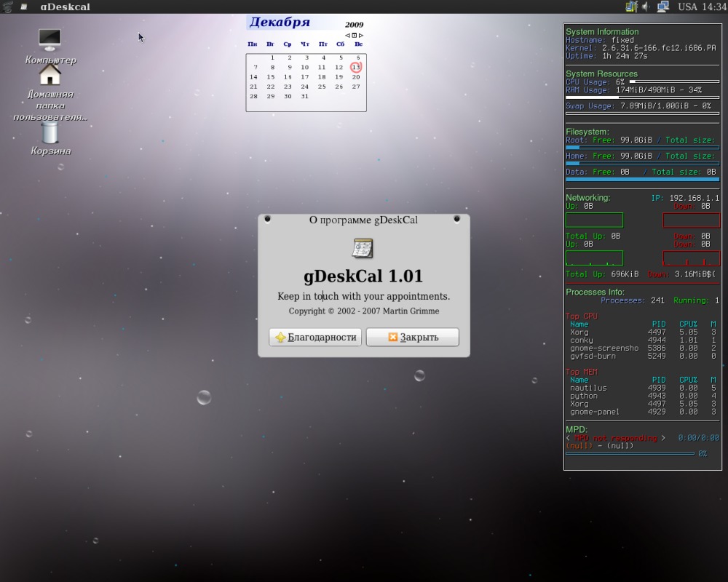Viewport: 728px width, 582px height.
Task: Click the MPD not responding status text
Action: 616,438
